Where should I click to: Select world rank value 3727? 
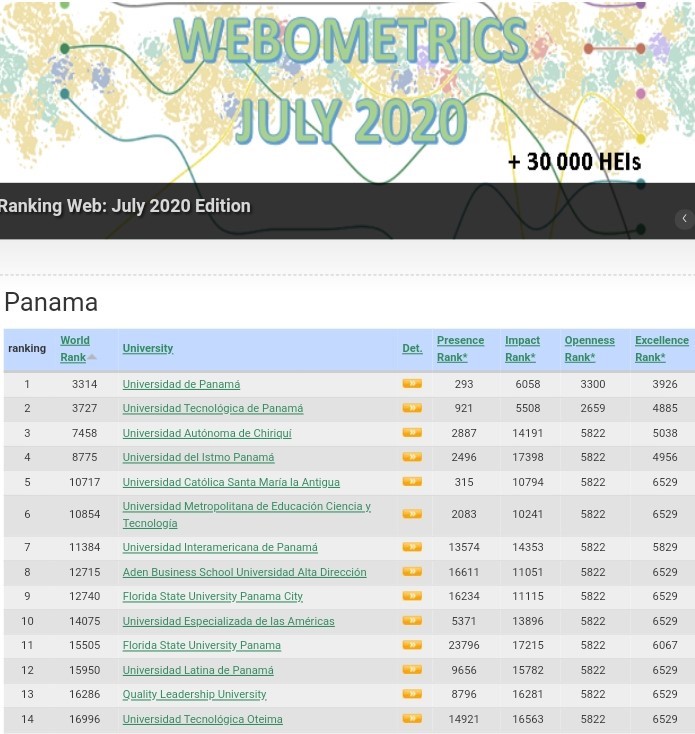tap(84, 408)
